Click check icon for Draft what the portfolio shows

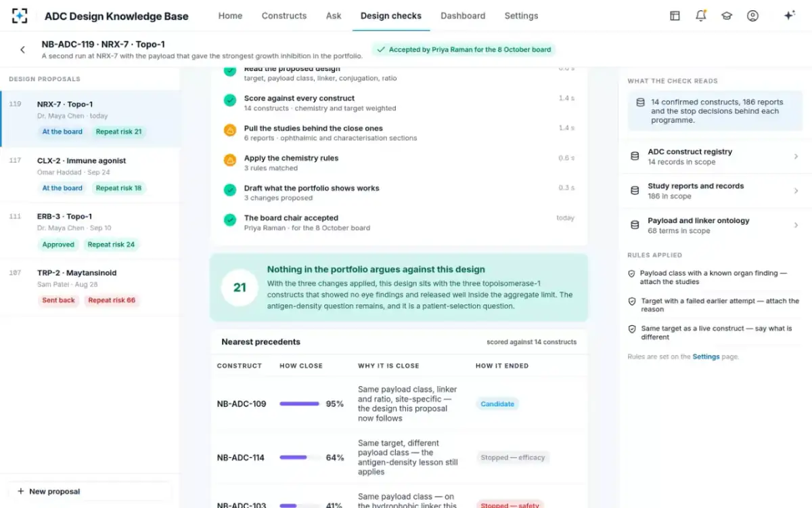click(x=230, y=190)
